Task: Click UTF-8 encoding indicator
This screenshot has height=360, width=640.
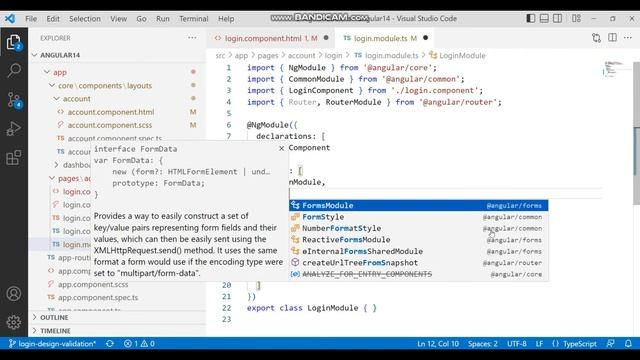Action: (516, 344)
